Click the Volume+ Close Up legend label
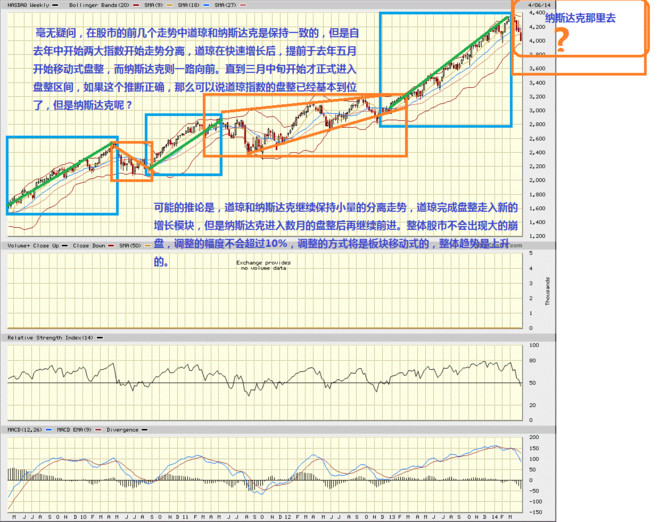This screenshot has width=660, height=522. (33, 245)
